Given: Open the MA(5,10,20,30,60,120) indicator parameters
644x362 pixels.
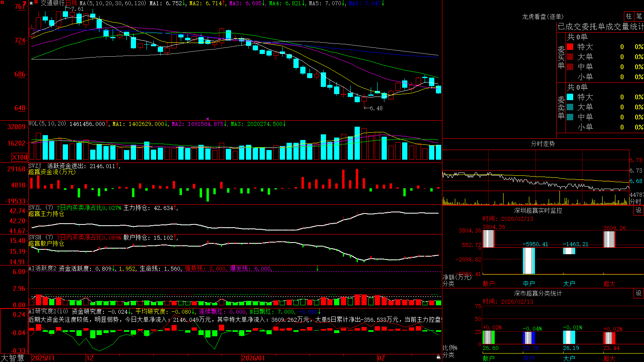Looking at the screenshot, I should pyautogui.click(x=113, y=3).
